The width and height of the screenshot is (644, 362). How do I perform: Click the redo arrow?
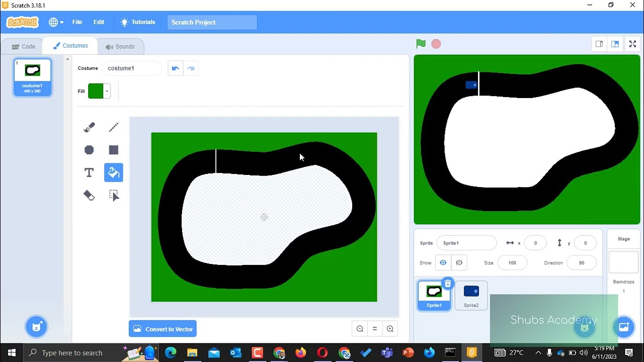coord(191,68)
